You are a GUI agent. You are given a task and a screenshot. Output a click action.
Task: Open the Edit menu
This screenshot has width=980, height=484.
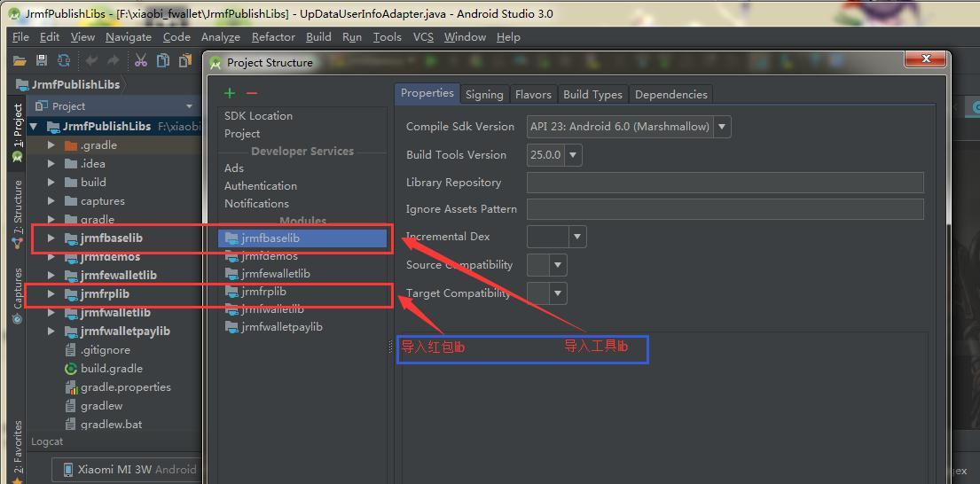50,37
